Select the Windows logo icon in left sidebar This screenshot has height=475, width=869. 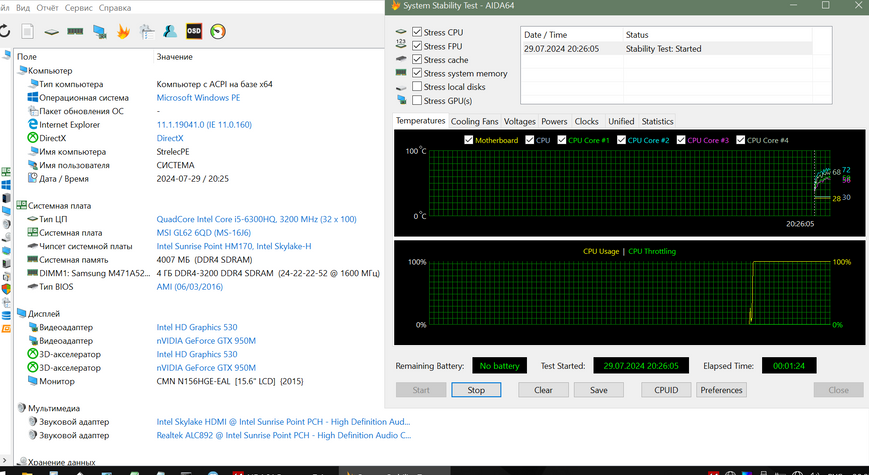(6, 185)
